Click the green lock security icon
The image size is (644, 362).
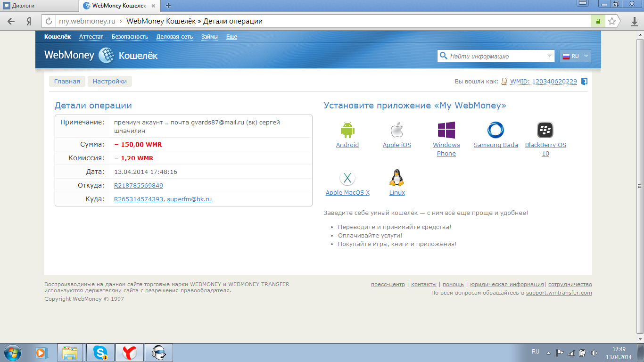(598, 21)
